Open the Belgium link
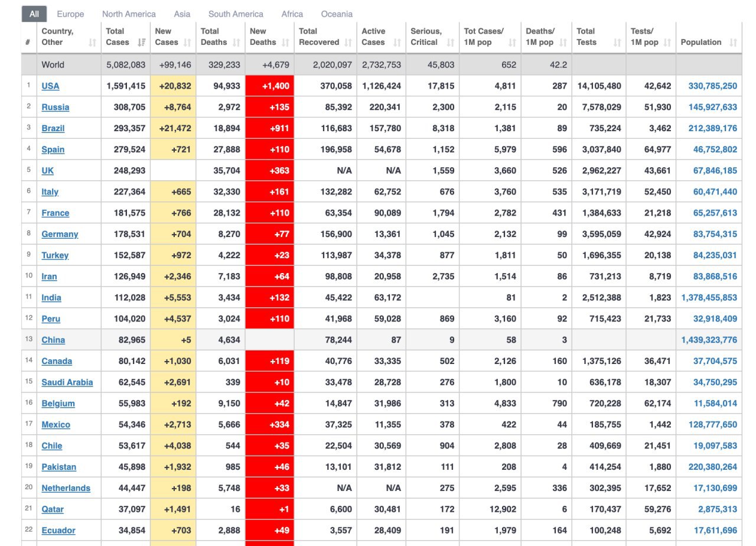Viewport: 756px width, 546px height. [58, 404]
